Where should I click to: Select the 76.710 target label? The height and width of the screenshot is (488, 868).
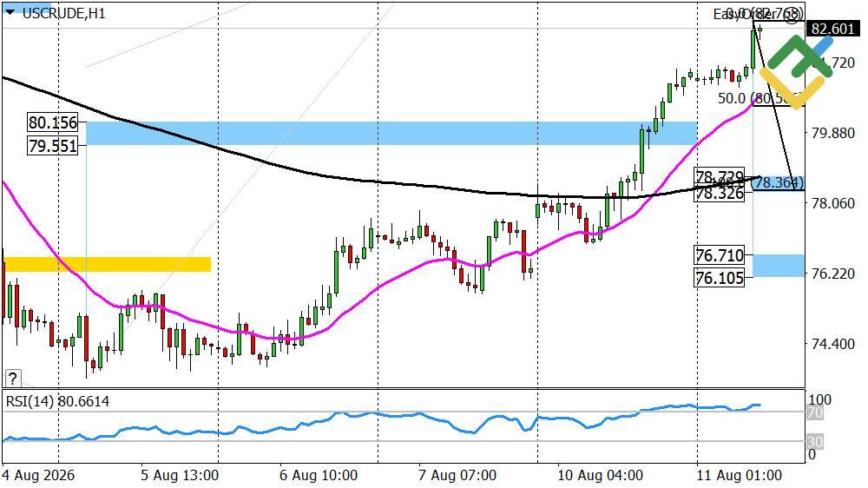coord(719,255)
